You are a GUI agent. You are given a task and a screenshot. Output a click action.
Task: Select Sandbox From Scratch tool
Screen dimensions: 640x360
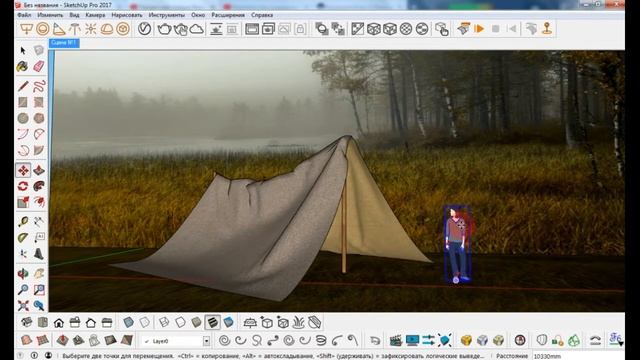pos(42,340)
